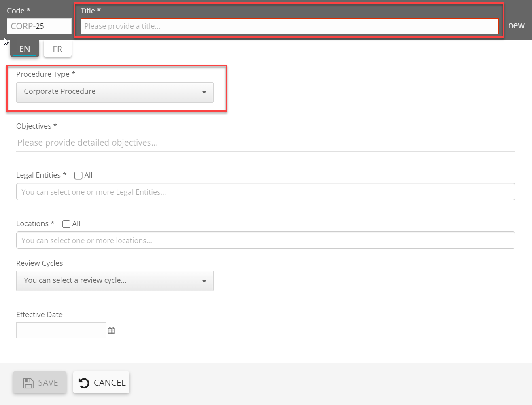532x405 pixels.
Task: Switch to the EN language tab
Action: point(25,49)
